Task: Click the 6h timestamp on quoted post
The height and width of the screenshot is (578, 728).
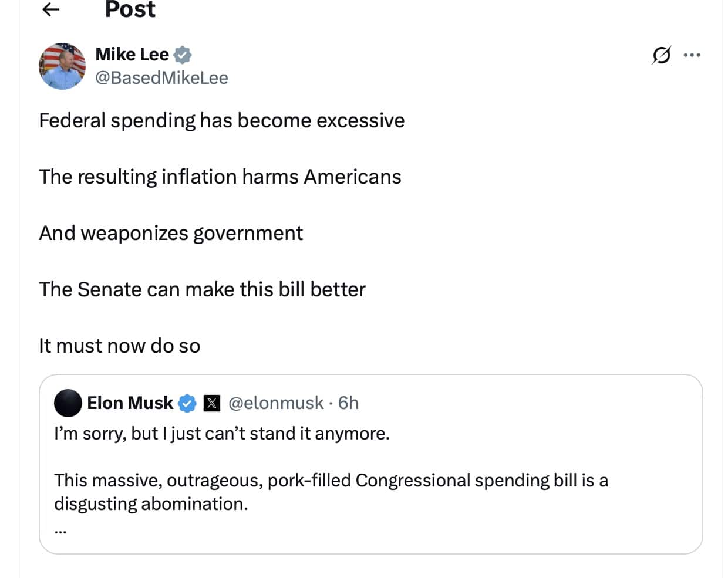Action: click(x=348, y=403)
